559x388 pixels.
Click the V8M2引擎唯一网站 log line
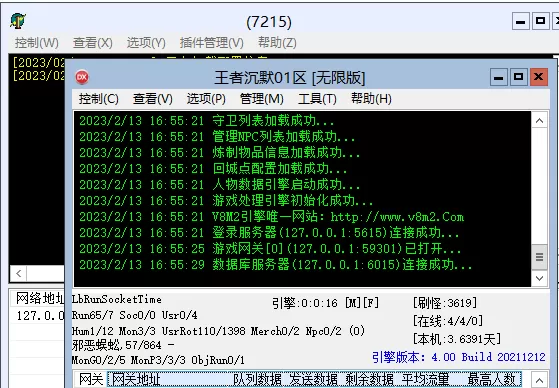pos(271,217)
